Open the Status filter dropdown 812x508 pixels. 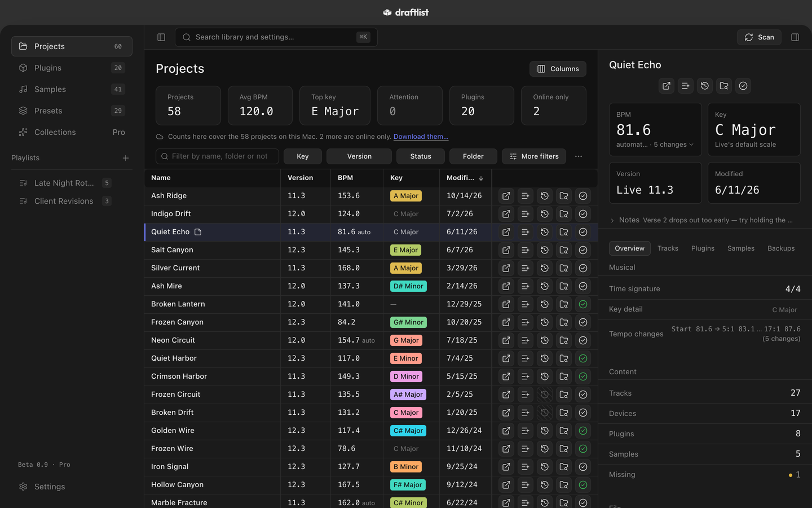pos(421,156)
